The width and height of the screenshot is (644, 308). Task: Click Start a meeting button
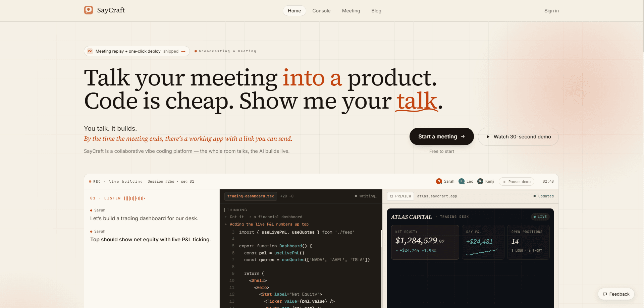[x=441, y=136]
